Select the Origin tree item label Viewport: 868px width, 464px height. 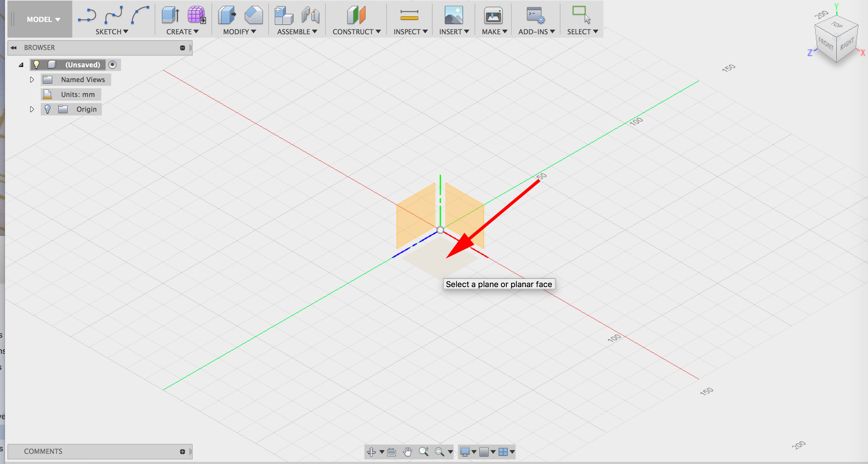86,109
